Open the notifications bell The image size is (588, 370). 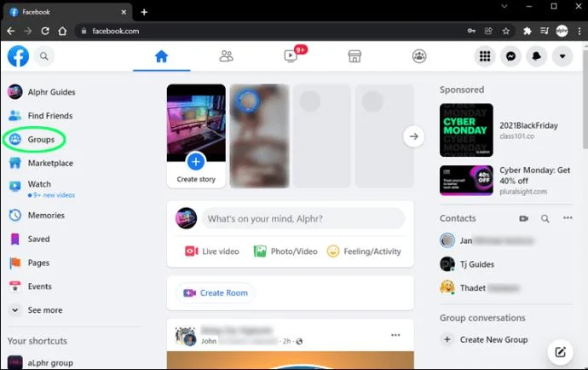coord(537,56)
